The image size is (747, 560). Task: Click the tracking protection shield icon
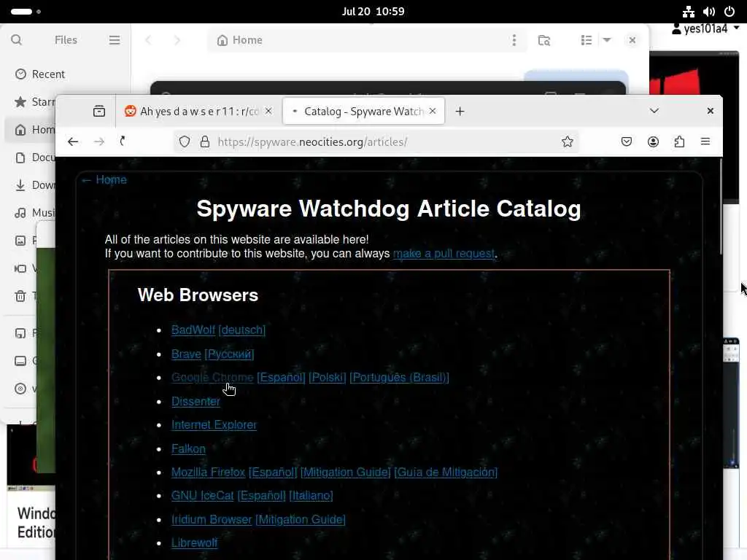pyautogui.click(x=185, y=141)
